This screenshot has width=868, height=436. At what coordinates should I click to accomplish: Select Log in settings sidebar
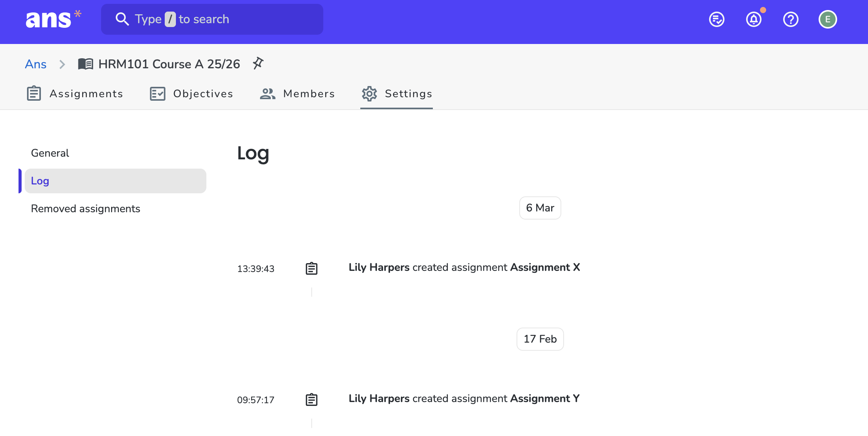(115, 181)
